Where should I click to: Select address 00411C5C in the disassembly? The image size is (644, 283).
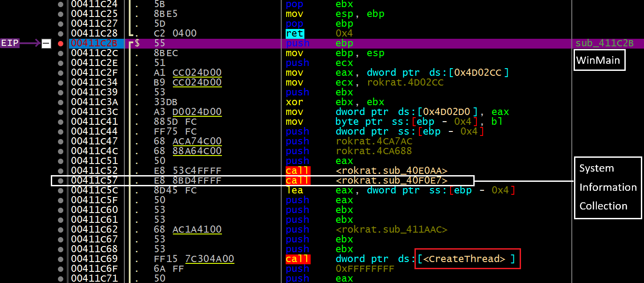[x=94, y=190]
